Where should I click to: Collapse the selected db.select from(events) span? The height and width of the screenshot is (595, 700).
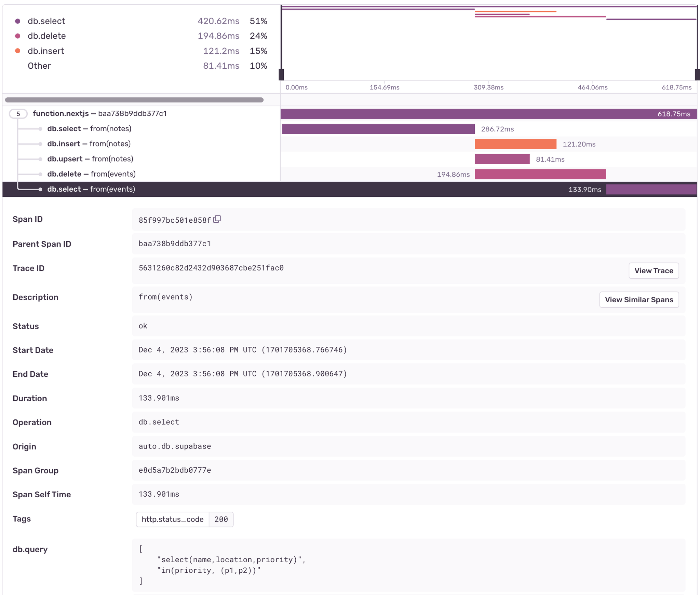pyautogui.click(x=91, y=189)
